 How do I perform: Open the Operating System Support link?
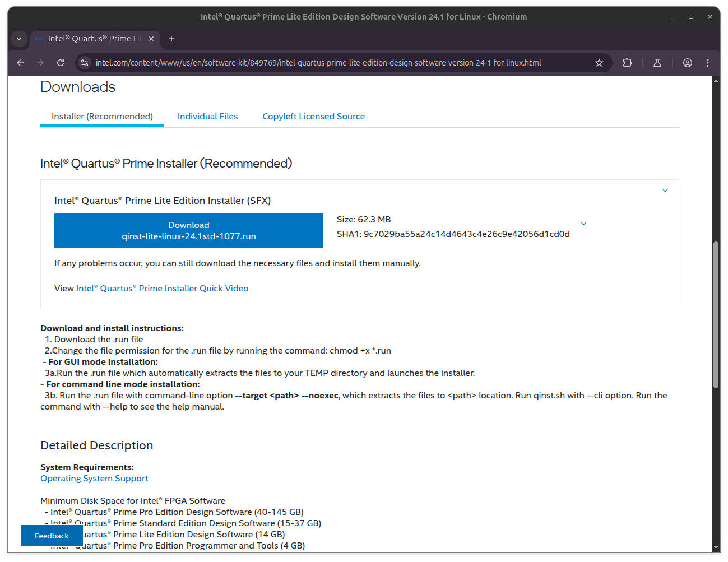click(94, 479)
